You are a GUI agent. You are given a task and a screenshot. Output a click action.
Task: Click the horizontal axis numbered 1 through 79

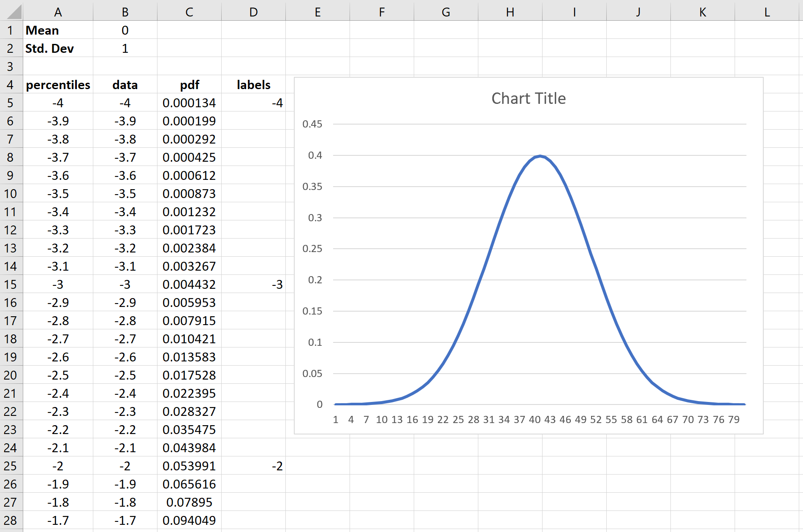click(x=540, y=419)
